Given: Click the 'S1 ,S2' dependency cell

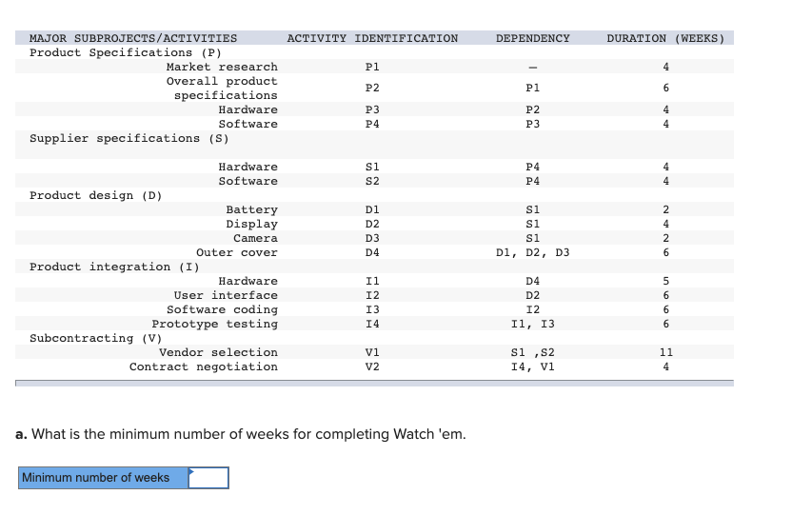Looking at the screenshot, I should (532, 352).
